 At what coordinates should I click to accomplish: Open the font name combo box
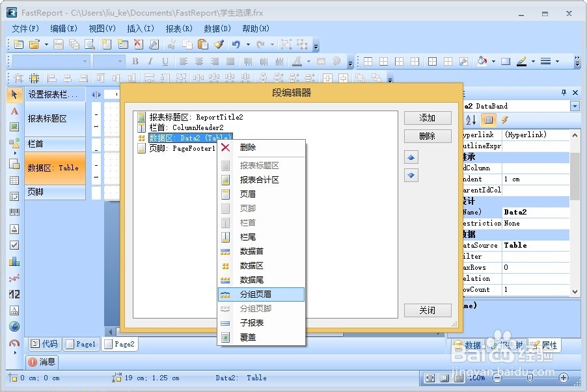[x=51, y=61]
